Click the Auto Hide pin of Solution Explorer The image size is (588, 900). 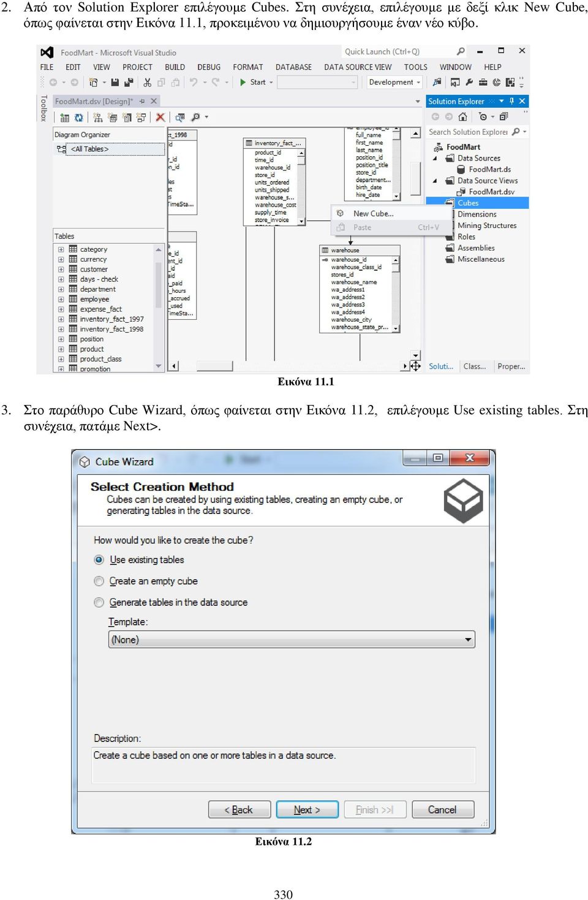pyautogui.click(x=511, y=101)
